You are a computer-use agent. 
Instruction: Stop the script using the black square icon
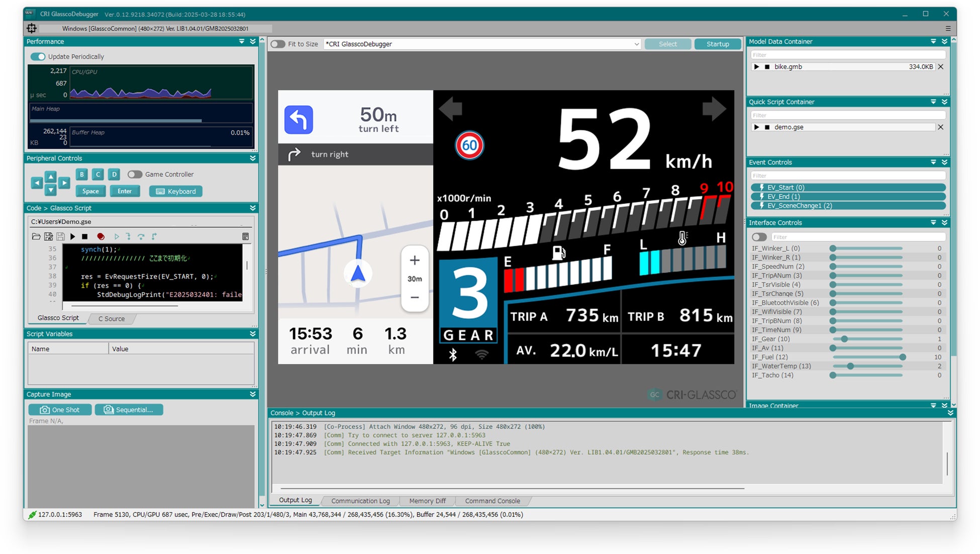point(85,236)
